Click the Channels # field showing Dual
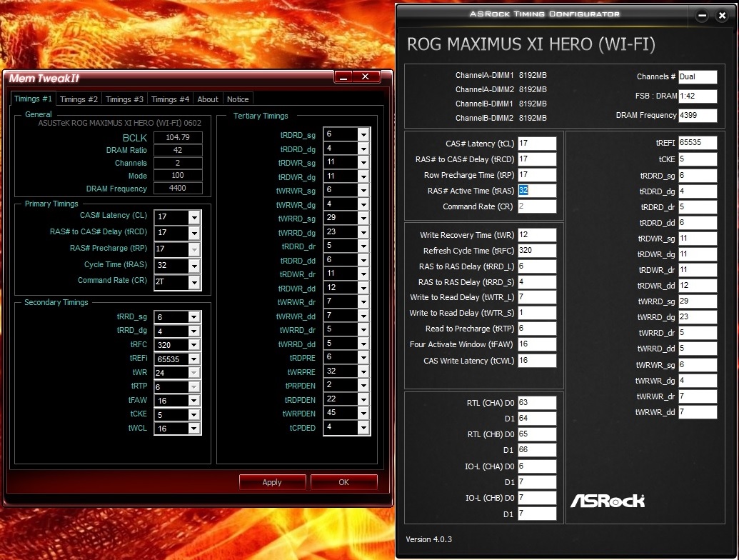 coord(698,77)
